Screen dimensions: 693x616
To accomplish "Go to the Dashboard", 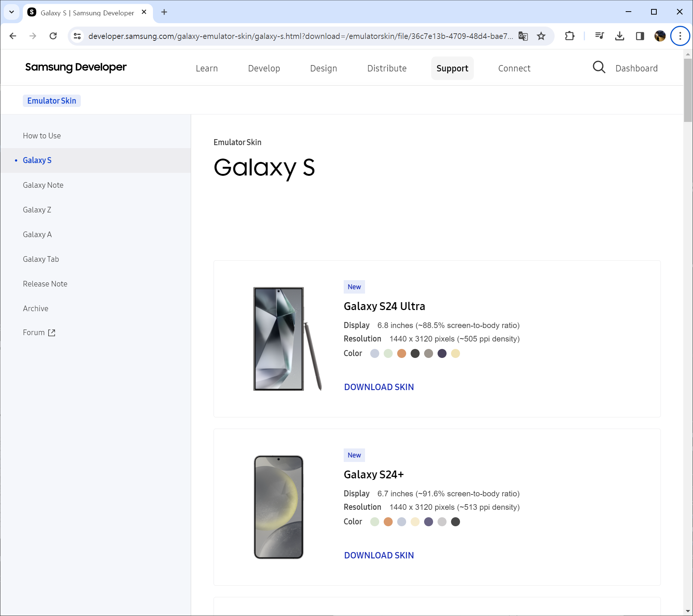I will point(637,68).
